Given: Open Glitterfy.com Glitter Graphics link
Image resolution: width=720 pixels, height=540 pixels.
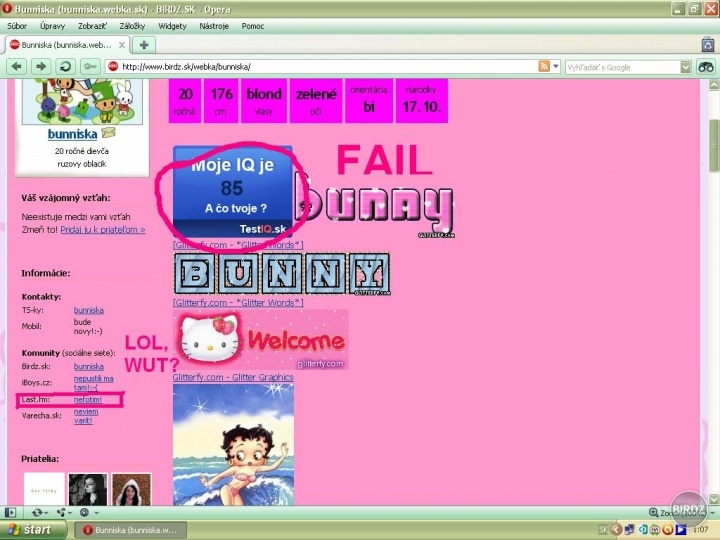Looking at the screenshot, I should point(233,377).
